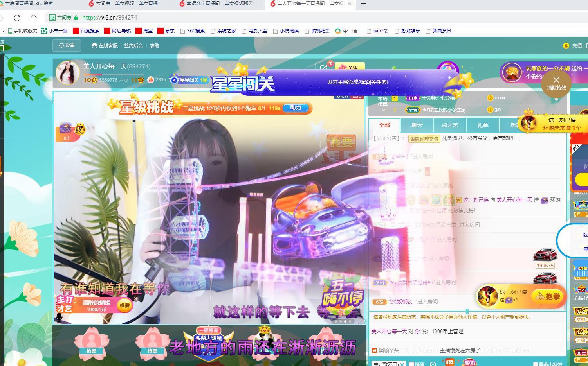588x366 pixels.
Task: Switch to the 六间房 - 美女视频 browser tab
Action: pos(128,4)
